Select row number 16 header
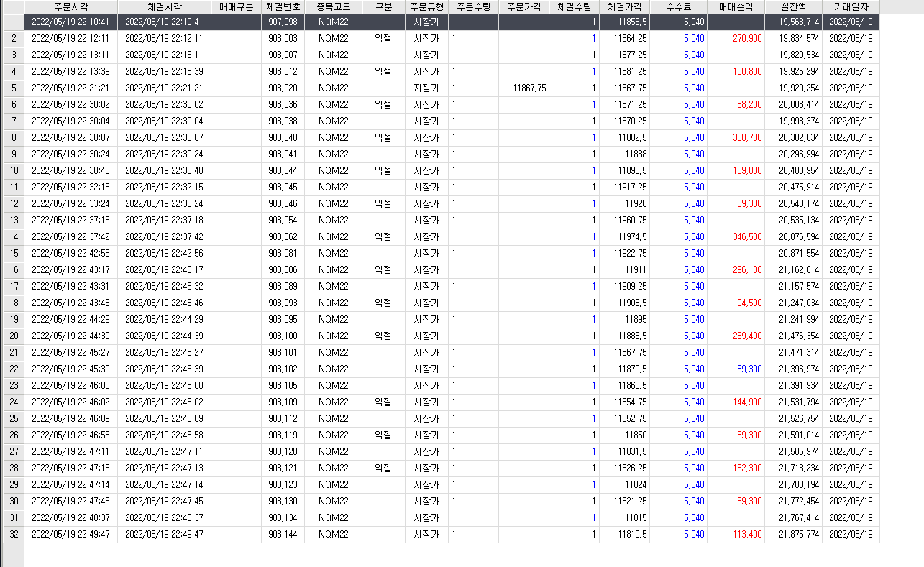 (12, 269)
